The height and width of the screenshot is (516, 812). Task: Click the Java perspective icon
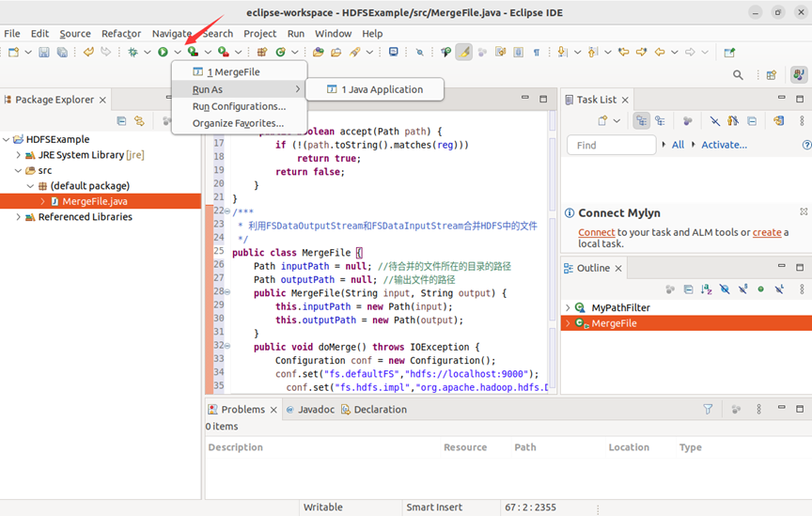(799, 74)
